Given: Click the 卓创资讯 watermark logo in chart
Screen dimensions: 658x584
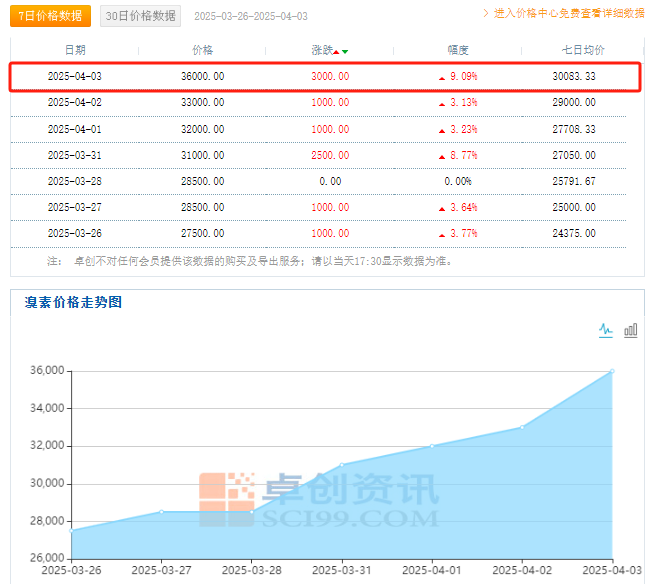Looking at the screenshot, I should (318, 499).
